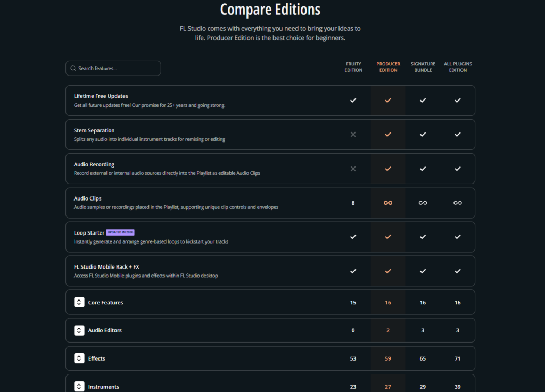This screenshot has height=392, width=545.
Task: Expand the Effects section
Action: (x=79, y=358)
